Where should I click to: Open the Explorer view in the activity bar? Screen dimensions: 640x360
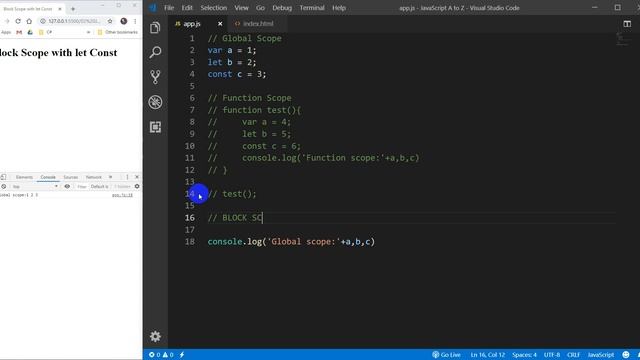coord(155,28)
